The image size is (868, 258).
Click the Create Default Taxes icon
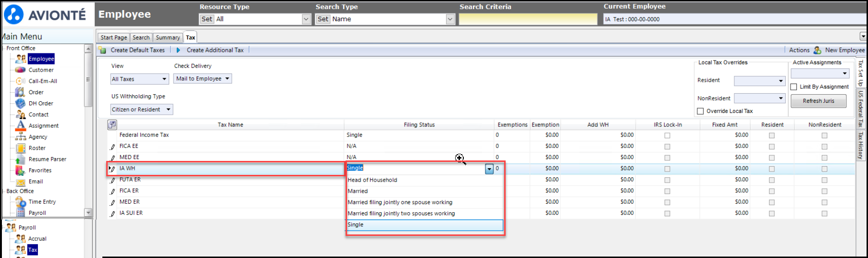point(102,50)
